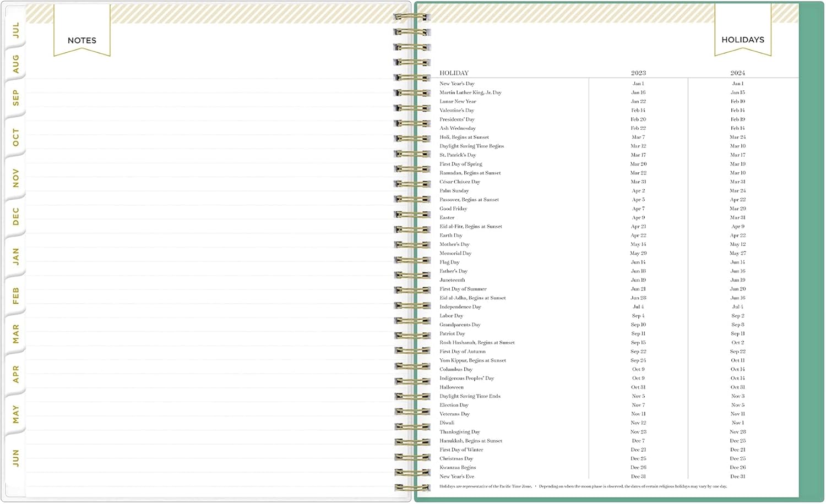Select the Grandparents Day entry
The width and height of the screenshot is (826, 504).
[460, 325]
